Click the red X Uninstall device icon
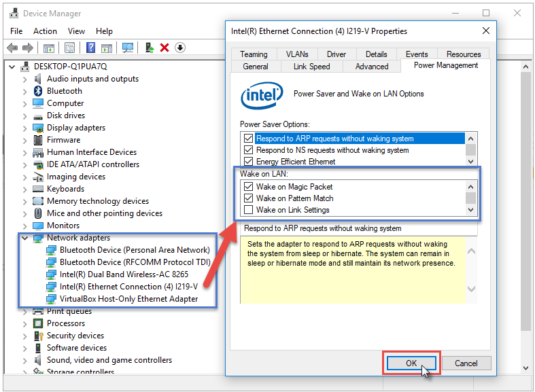The width and height of the screenshot is (535, 392). click(165, 48)
